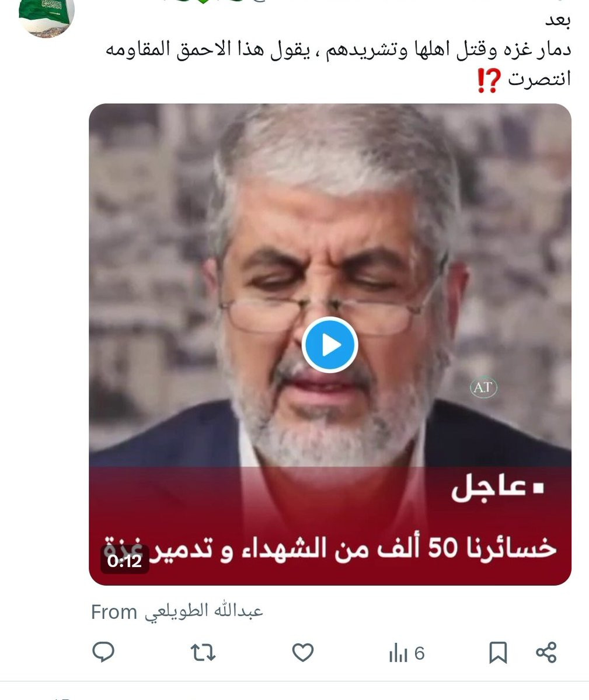Tap the last post line انتصرت
Screen dimensions: 589x700
pyautogui.click(x=539, y=79)
